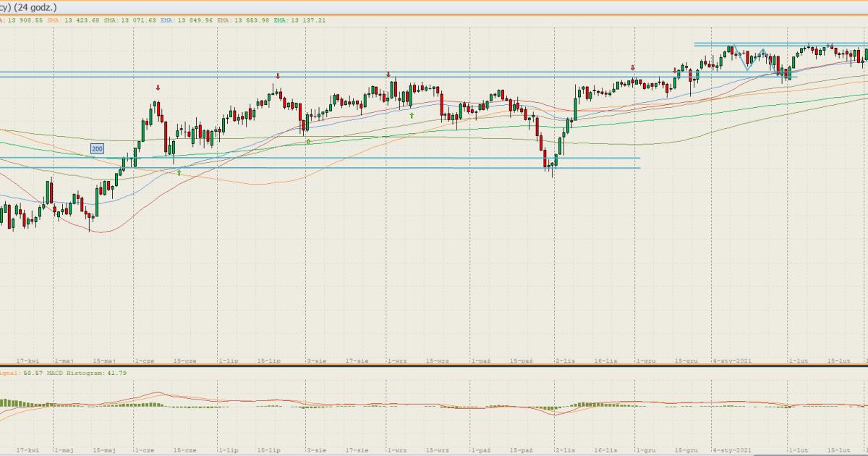Select the 2-lis date on upper time axis
The width and height of the screenshot is (868, 456).
coord(564,359)
